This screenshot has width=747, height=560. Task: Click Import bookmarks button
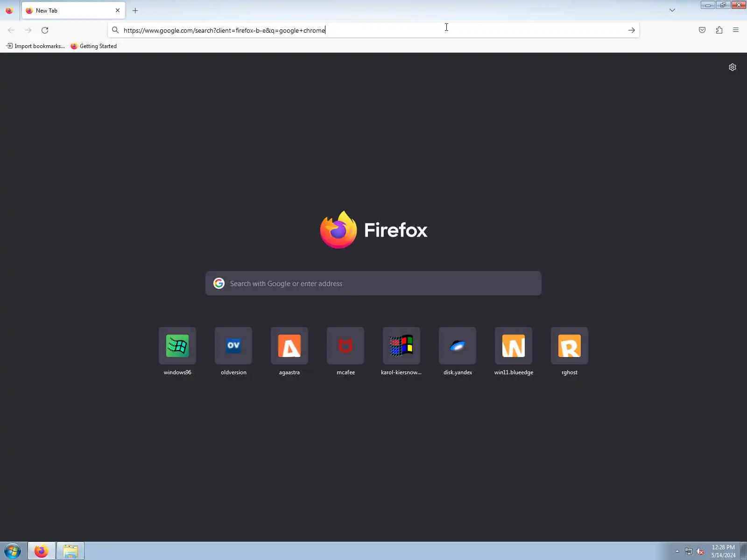(35, 46)
